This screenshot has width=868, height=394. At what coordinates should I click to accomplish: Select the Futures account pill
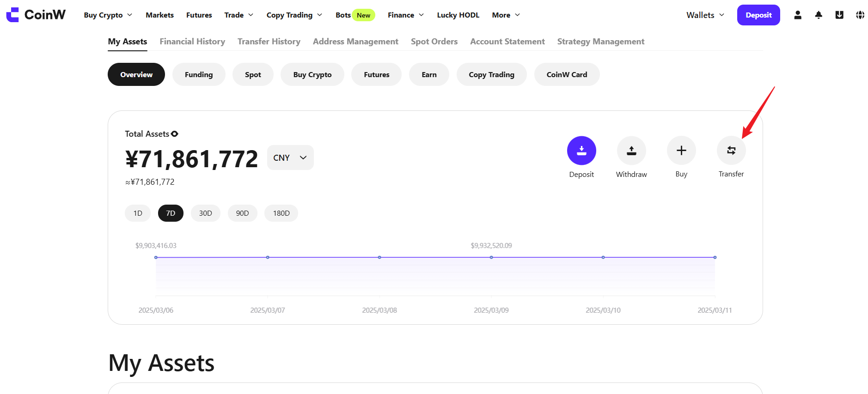[377, 74]
